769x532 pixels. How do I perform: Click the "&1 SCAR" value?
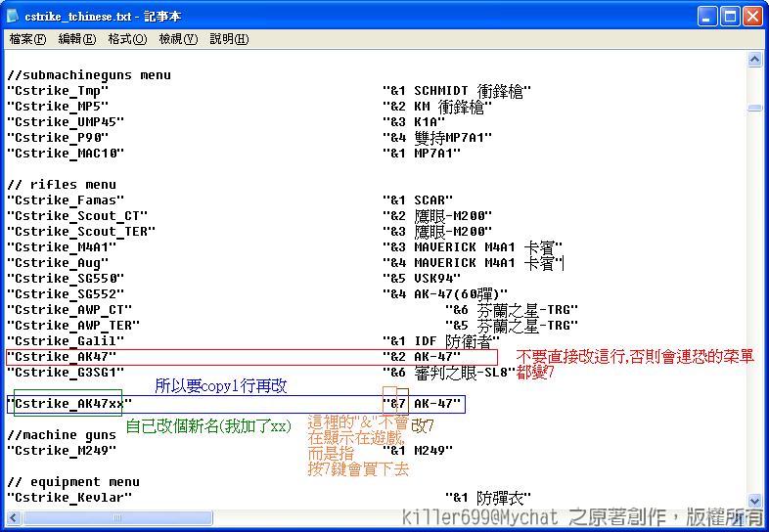coord(418,200)
